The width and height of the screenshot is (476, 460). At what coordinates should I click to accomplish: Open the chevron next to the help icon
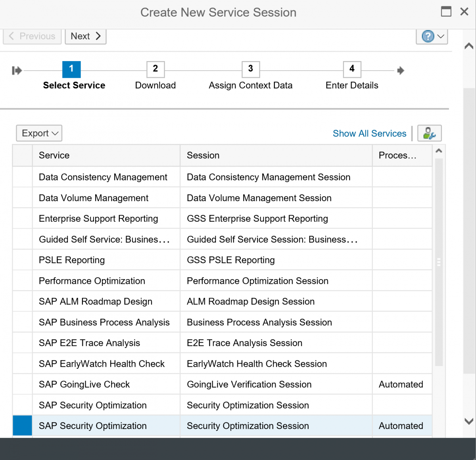[440, 36]
